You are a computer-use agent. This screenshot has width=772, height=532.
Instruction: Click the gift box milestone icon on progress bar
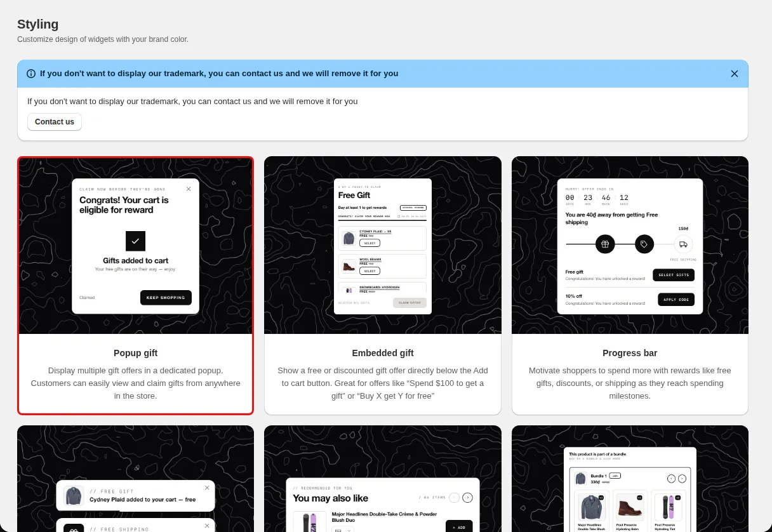605,244
